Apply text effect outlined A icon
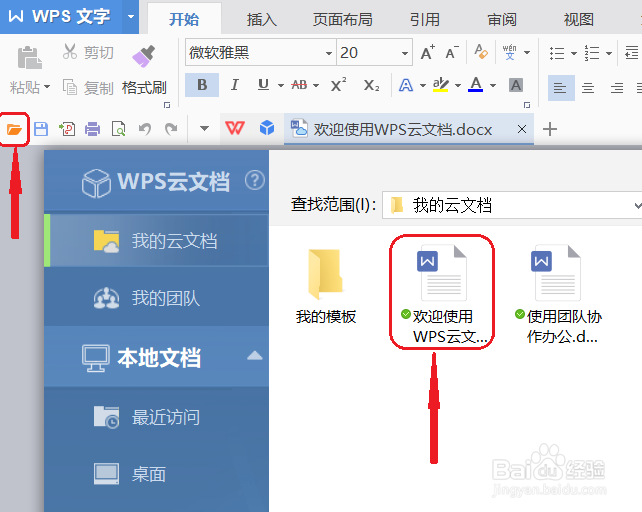 406,85
